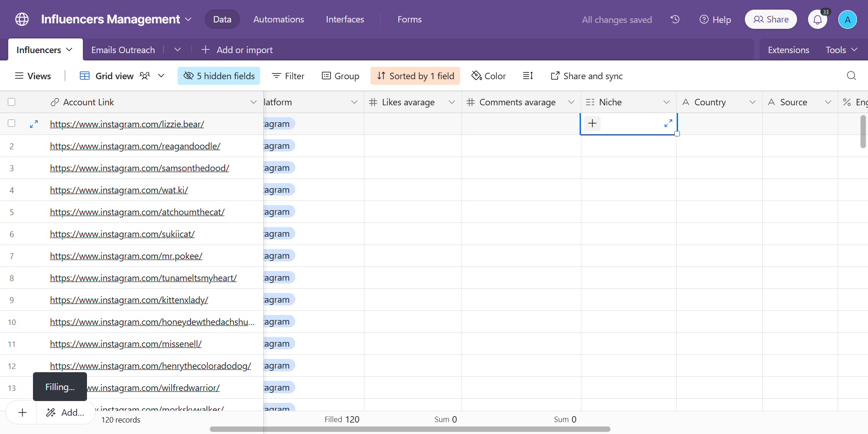Click the grid view collaborators icon
Screen dimensions: 868x434
click(x=145, y=76)
